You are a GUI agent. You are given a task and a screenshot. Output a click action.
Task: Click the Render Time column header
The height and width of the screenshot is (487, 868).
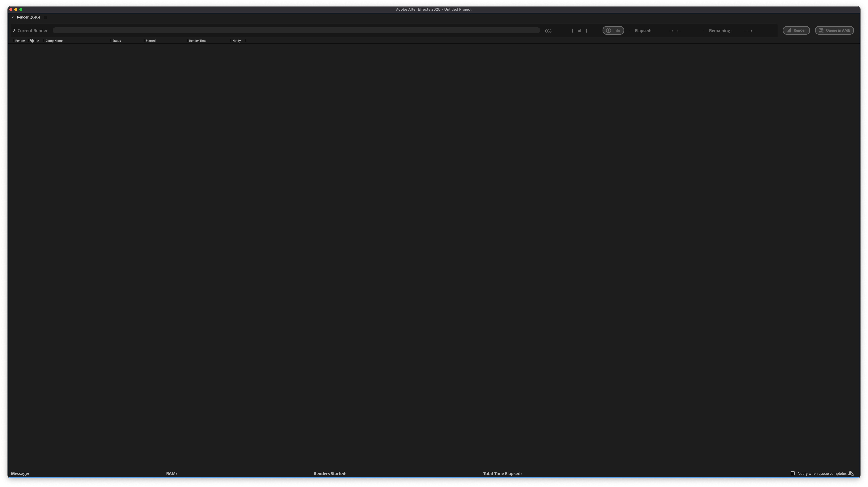pos(198,41)
